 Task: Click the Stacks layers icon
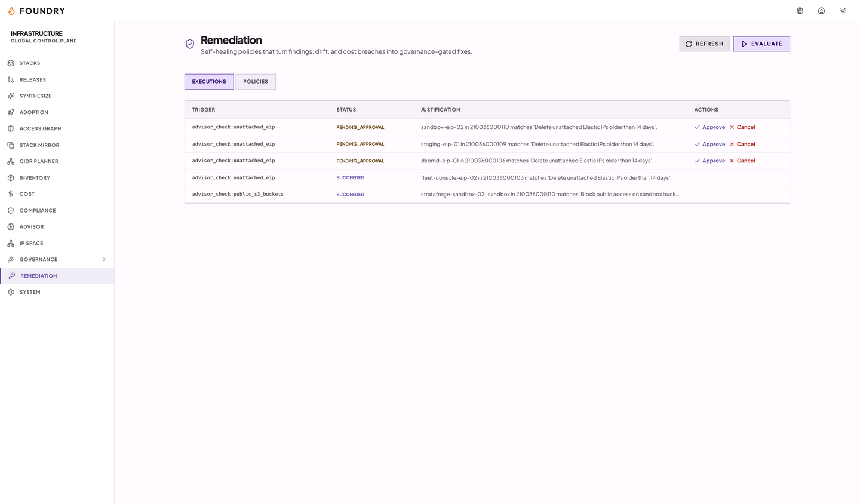[11, 63]
